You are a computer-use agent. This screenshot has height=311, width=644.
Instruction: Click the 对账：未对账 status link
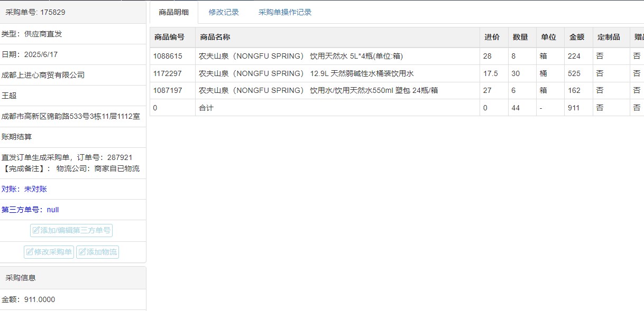24,189
